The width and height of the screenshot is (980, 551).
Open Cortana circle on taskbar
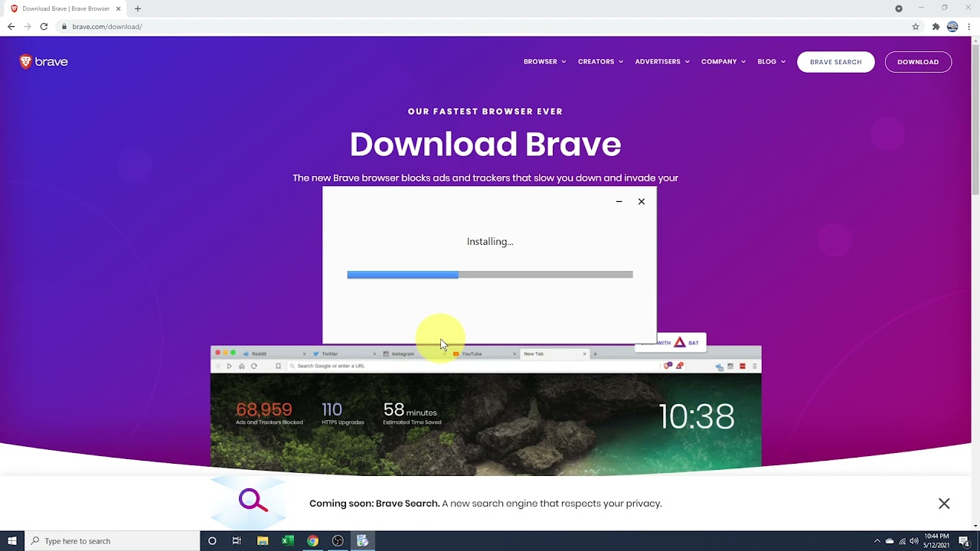[x=212, y=541]
